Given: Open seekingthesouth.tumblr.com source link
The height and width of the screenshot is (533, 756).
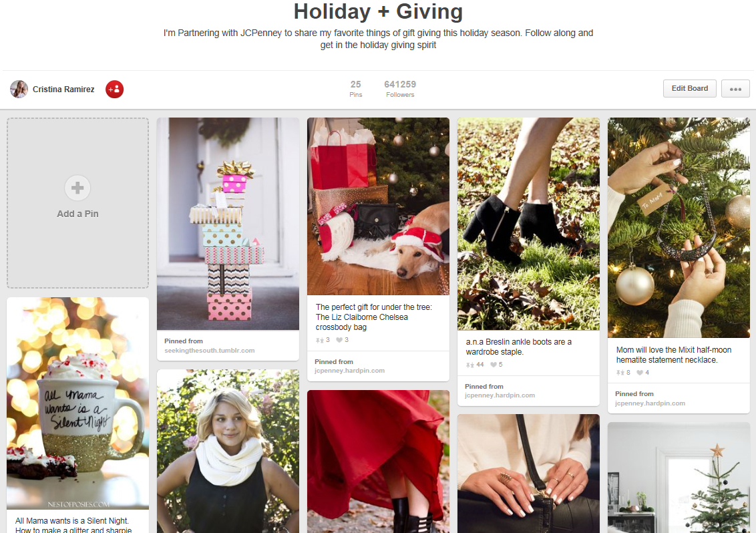Looking at the screenshot, I should [x=209, y=351].
